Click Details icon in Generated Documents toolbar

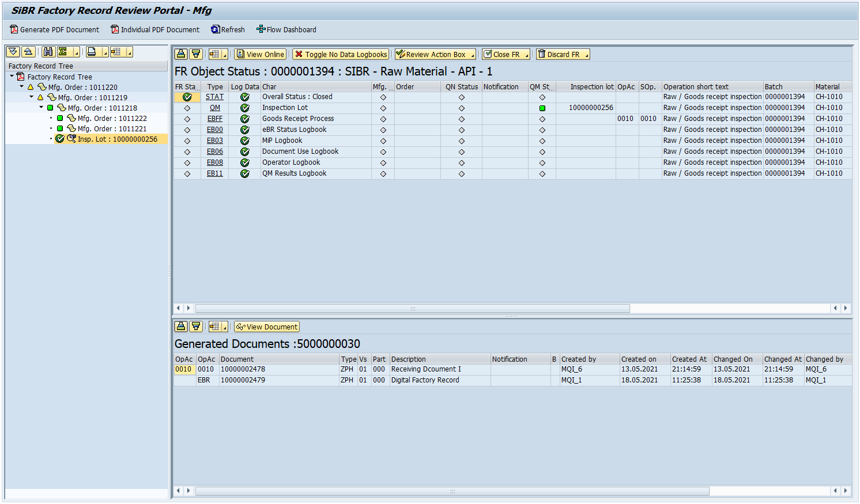tap(181, 327)
